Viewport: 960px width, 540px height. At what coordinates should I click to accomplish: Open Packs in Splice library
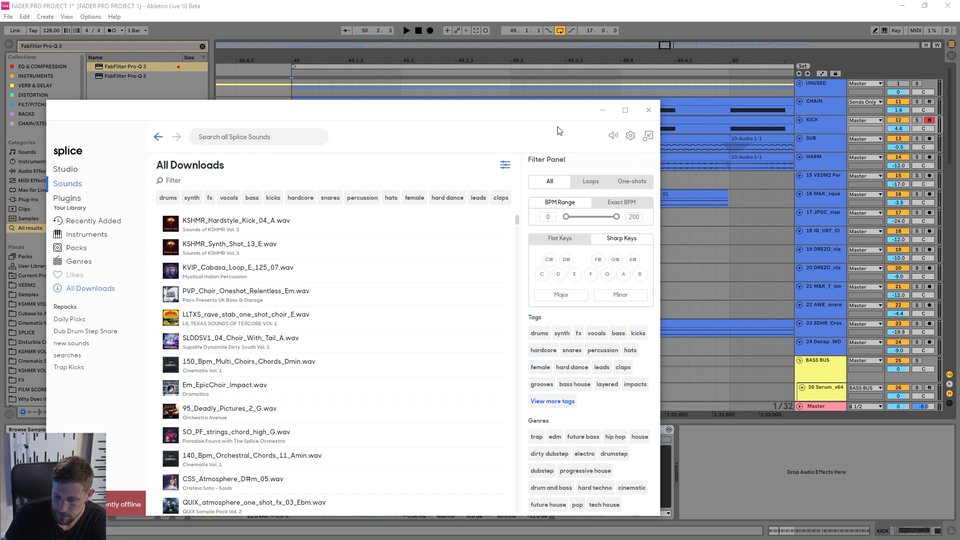coord(70,248)
